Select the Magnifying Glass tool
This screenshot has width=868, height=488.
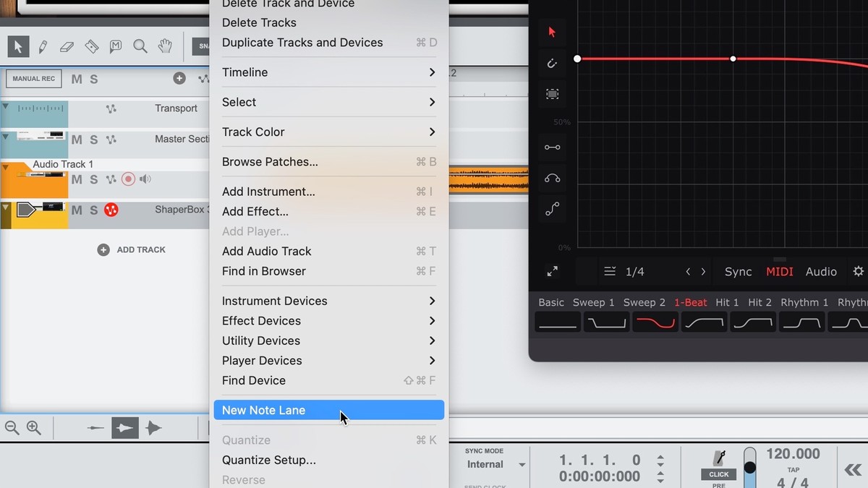coord(140,46)
